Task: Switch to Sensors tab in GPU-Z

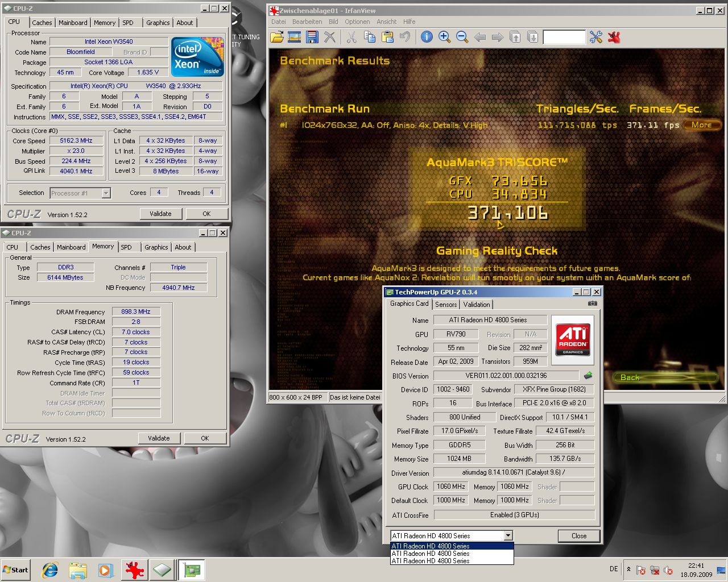Action: click(x=446, y=305)
